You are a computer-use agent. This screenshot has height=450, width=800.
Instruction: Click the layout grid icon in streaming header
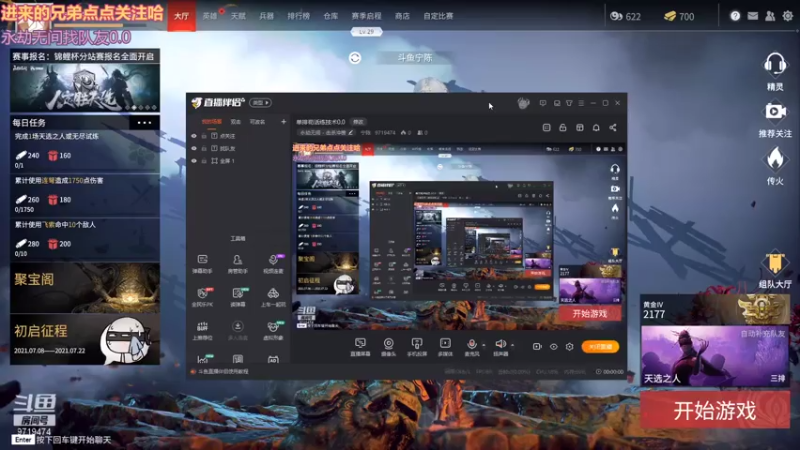(580, 128)
